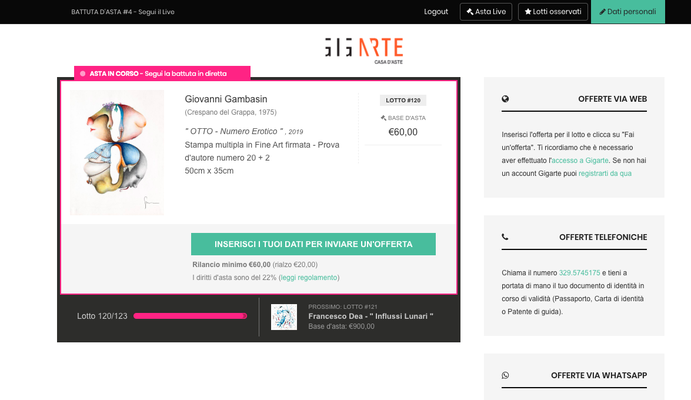This screenshot has height=400, width=691.
Task: Click the 'Lotto 120/123' counter text
Action: coord(102,316)
